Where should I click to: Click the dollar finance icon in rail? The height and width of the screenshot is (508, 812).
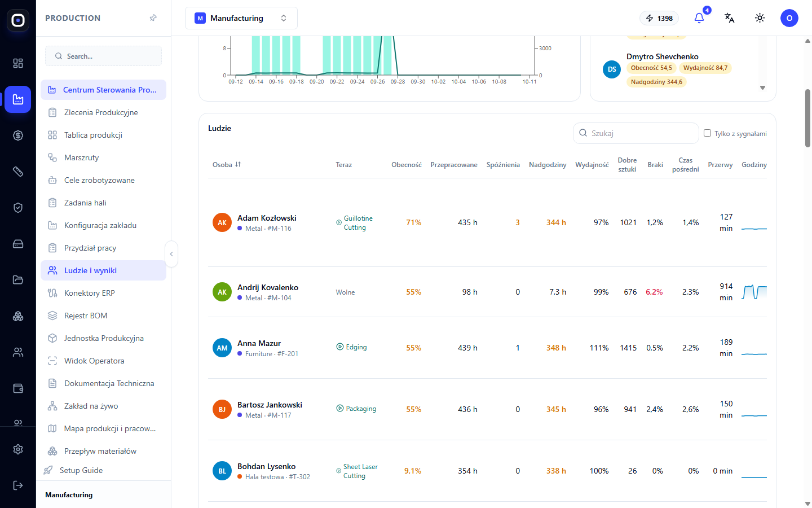[x=18, y=135]
